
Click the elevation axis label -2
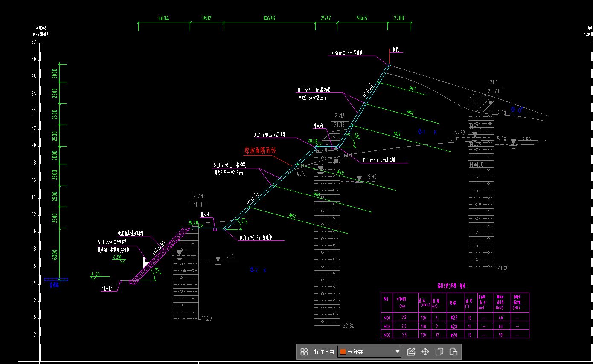(34, 335)
